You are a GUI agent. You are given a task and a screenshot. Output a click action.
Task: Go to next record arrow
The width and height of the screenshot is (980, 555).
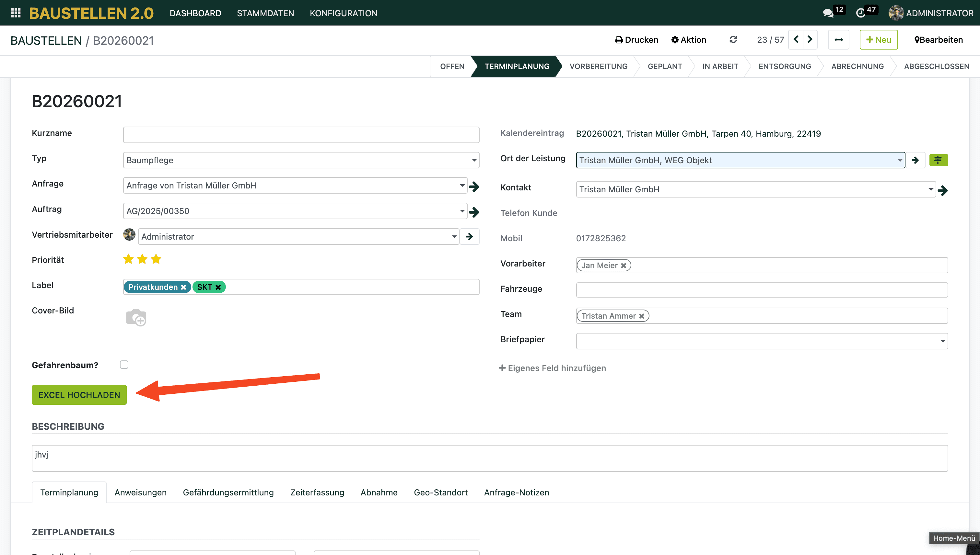pyautogui.click(x=810, y=40)
